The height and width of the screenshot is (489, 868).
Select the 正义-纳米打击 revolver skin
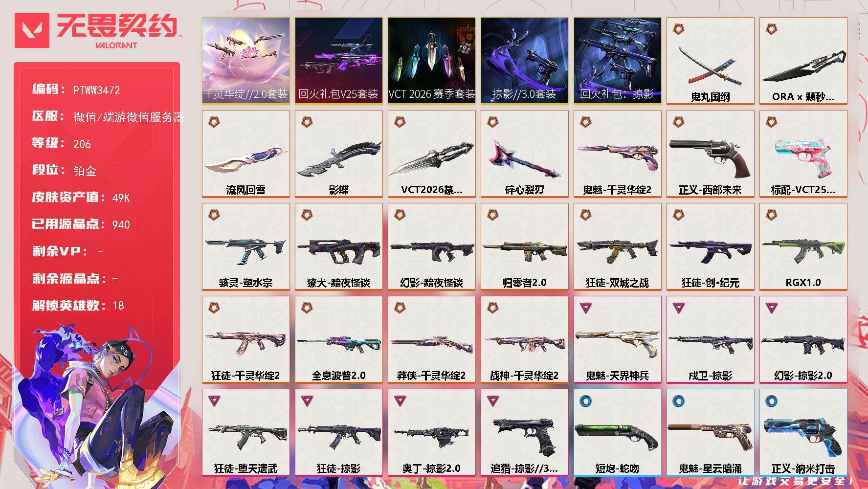[803, 432]
